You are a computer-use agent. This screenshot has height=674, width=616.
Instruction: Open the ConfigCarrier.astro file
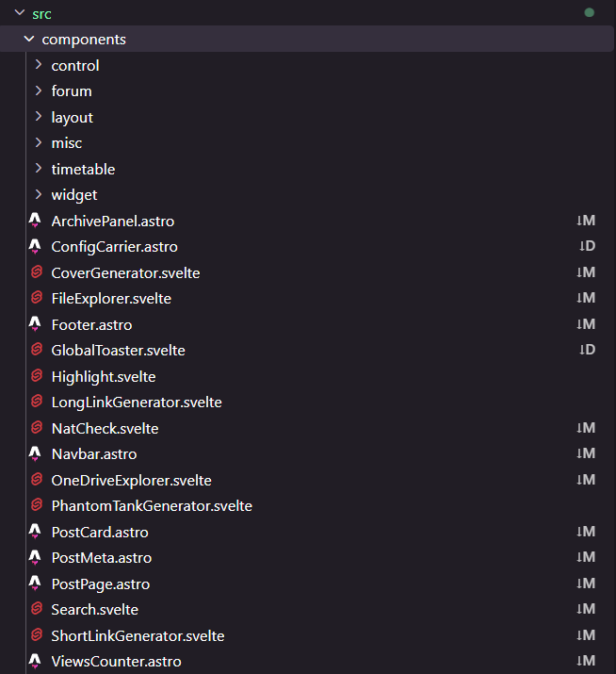(114, 247)
